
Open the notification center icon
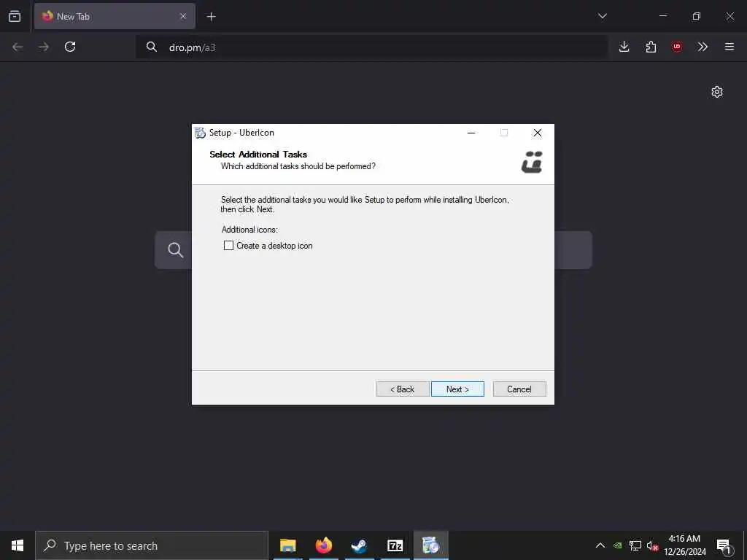[x=724, y=545]
